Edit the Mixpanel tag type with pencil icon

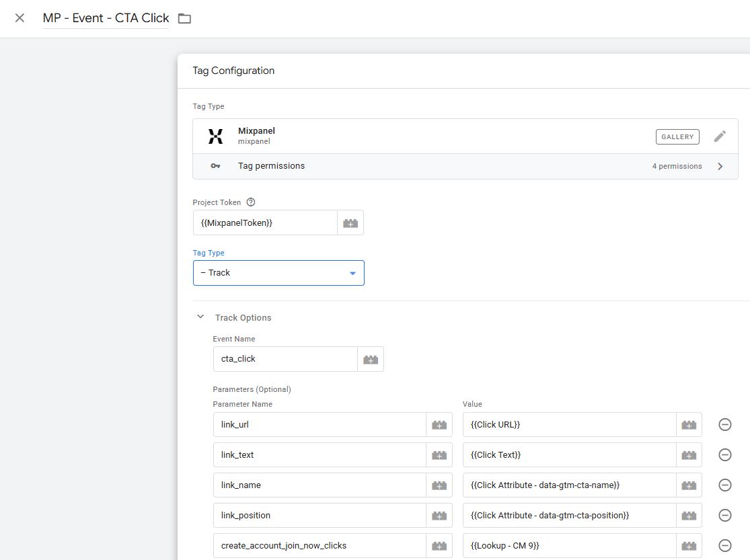coord(720,136)
